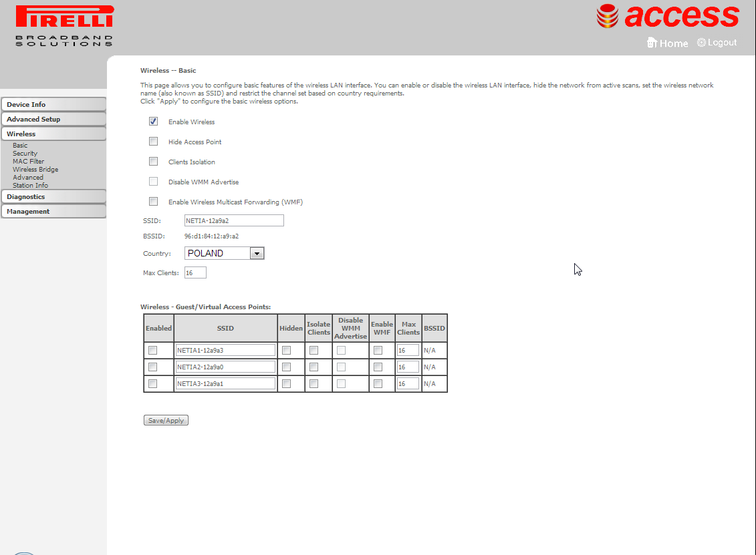Click the NETIA3-12a9a1 SSID field
This screenshot has height=555, width=756.
pos(226,384)
